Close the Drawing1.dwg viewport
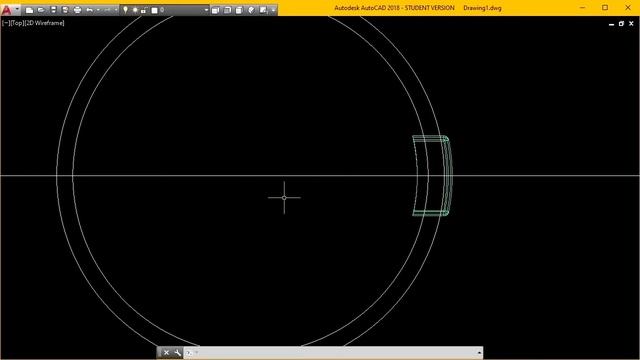The width and height of the screenshot is (640, 360). point(631,24)
